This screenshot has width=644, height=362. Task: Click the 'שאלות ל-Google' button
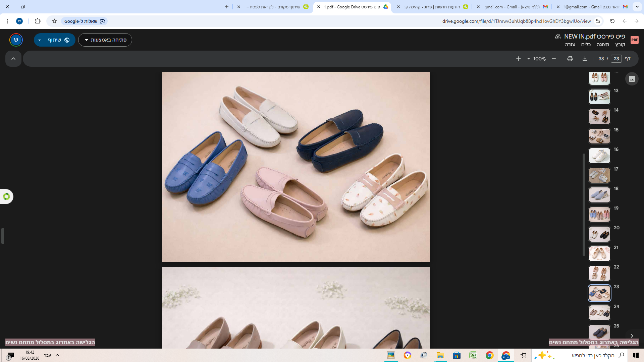[84, 21]
